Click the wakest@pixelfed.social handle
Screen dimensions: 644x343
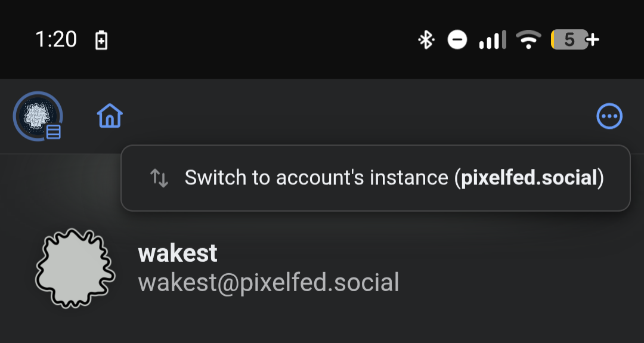(x=268, y=282)
